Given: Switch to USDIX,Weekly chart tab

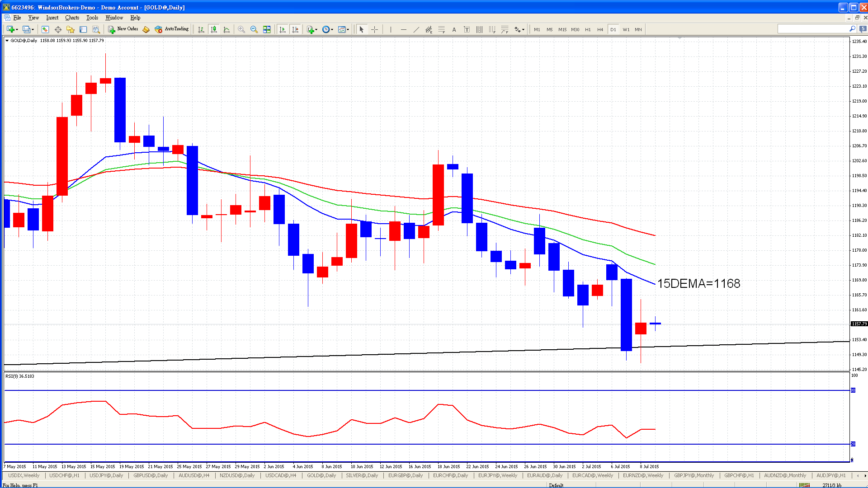Looking at the screenshot, I should coord(24,475).
